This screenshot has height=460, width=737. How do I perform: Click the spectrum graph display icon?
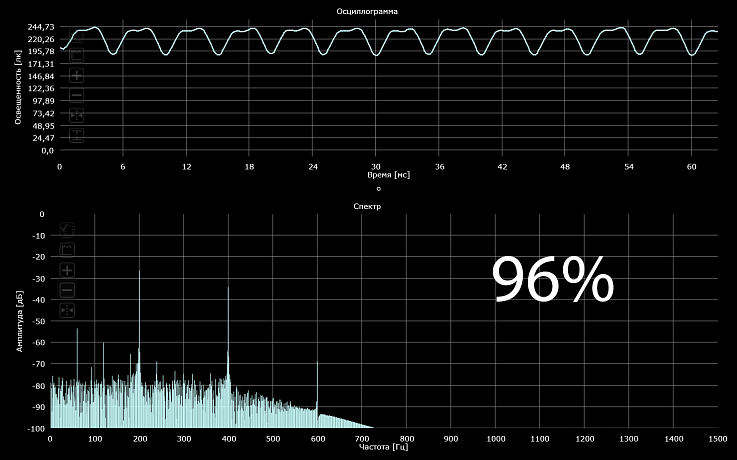point(67,249)
